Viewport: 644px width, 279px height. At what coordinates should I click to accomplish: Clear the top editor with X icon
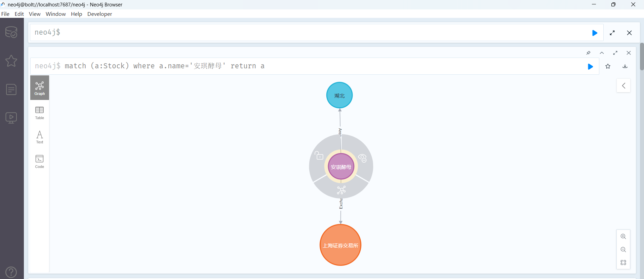pyautogui.click(x=629, y=33)
